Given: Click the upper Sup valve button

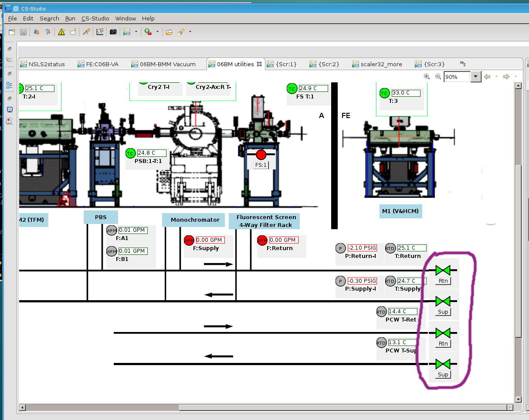Looking at the screenshot, I should 443,312.
